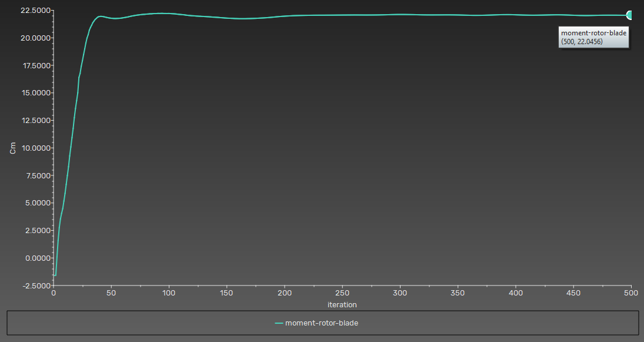
Task: Click the teal legend line swatch
Action: tap(279, 323)
